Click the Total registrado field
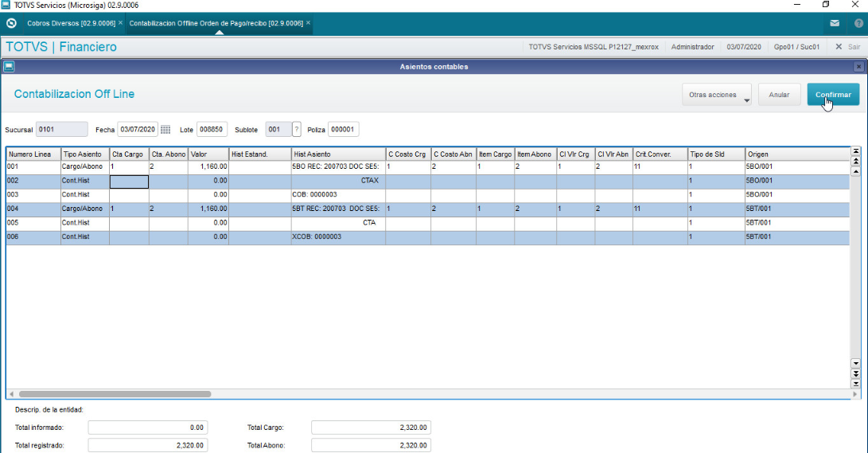The width and height of the screenshot is (868, 453). click(148, 445)
